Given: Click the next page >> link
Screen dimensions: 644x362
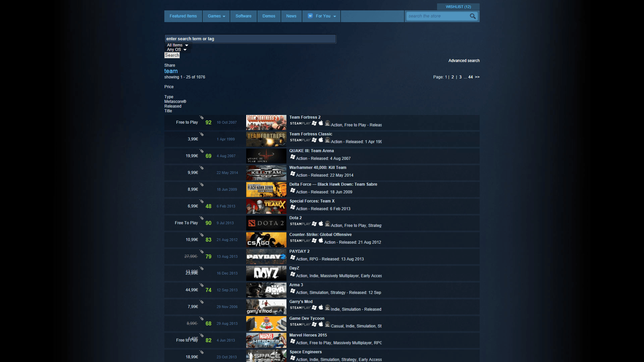Looking at the screenshot, I should click(477, 77).
